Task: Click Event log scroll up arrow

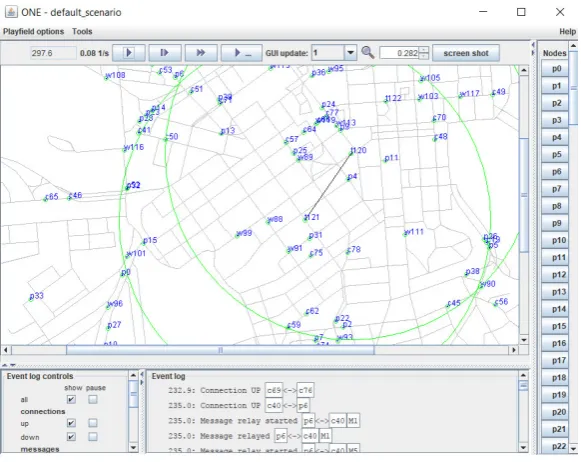Action: [523, 375]
